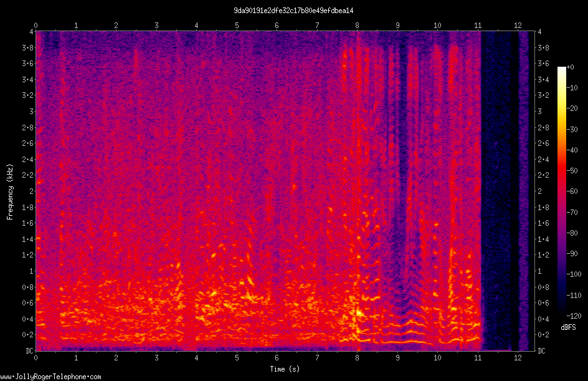This screenshot has height=381, width=588.
Task: Click the '-40' color scale label
Action: point(572,150)
